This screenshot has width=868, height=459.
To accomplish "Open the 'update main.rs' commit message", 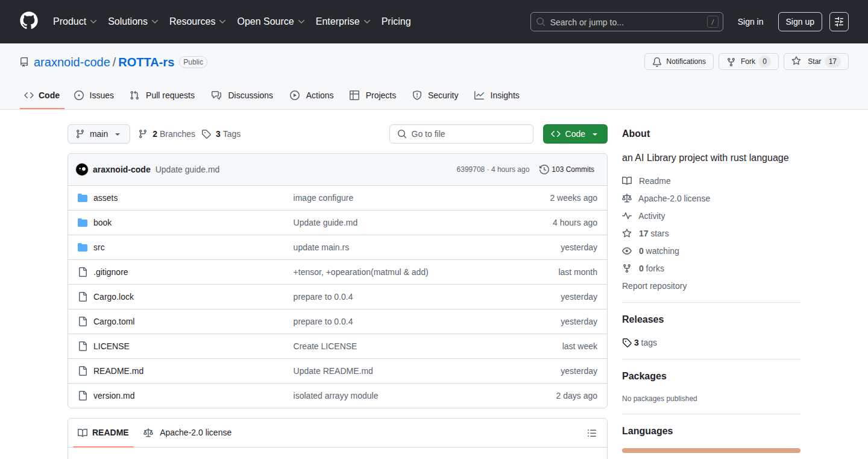I will (x=321, y=247).
